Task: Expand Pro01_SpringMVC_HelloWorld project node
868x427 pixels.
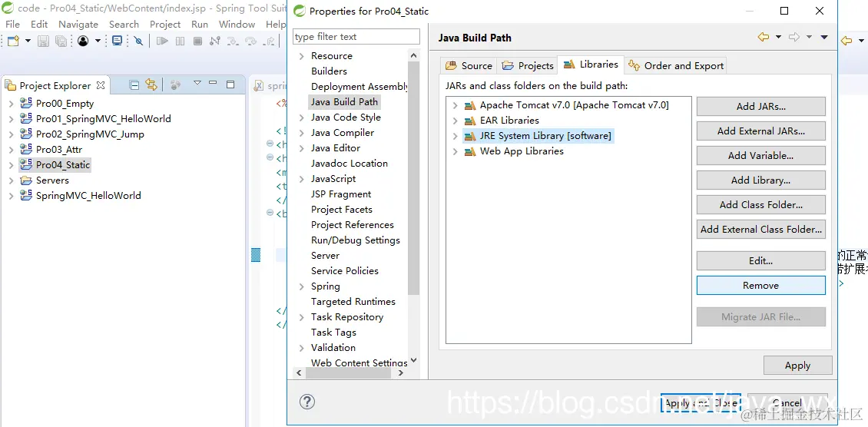Action: tap(11, 119)
